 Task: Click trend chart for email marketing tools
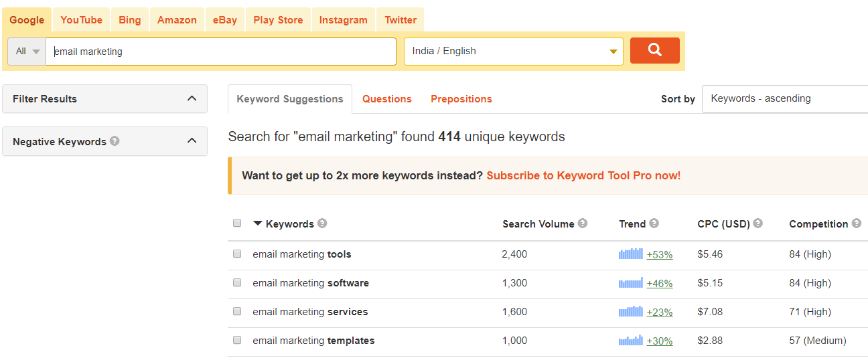(631, 254)
